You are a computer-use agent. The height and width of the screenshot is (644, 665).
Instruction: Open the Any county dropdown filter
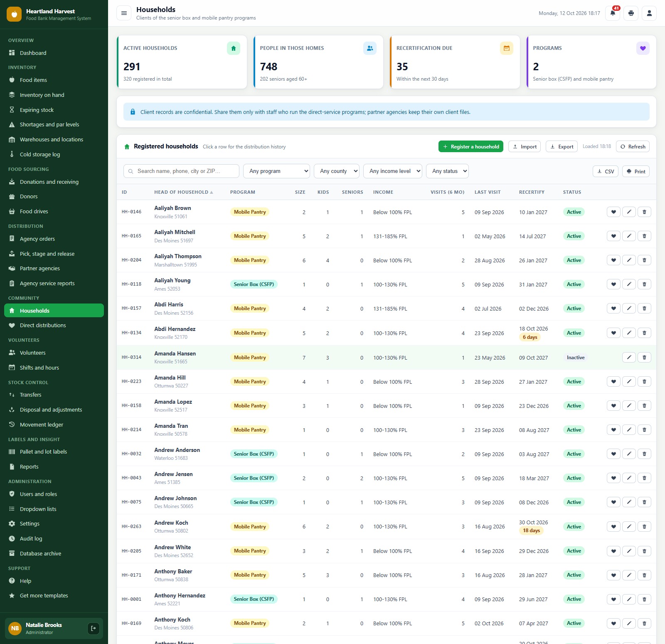point(337,171)
